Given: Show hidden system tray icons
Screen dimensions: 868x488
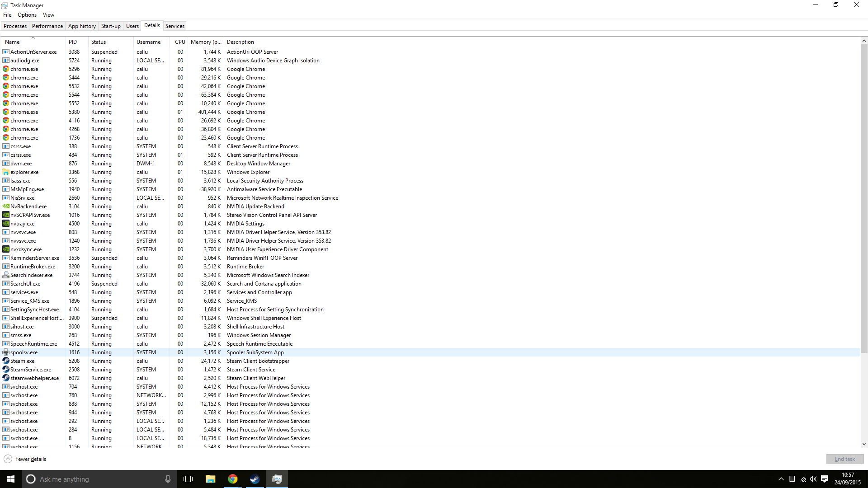Looking at the screenshot, I should coord(781,479).
